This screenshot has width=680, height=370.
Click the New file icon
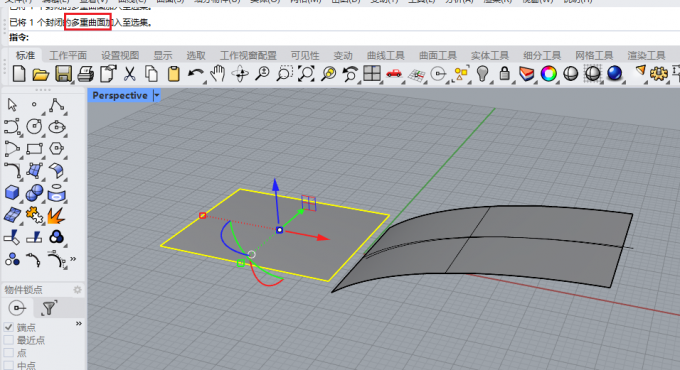(19, 74)
